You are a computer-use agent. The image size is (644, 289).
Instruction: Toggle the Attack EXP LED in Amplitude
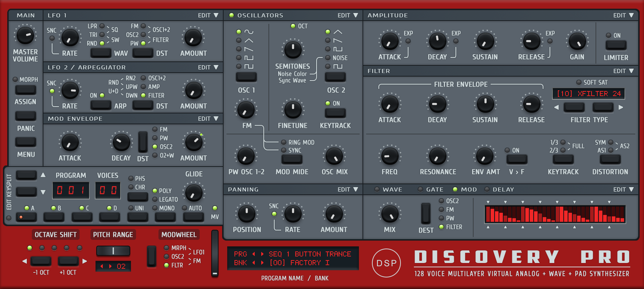(x=408, y=41)
